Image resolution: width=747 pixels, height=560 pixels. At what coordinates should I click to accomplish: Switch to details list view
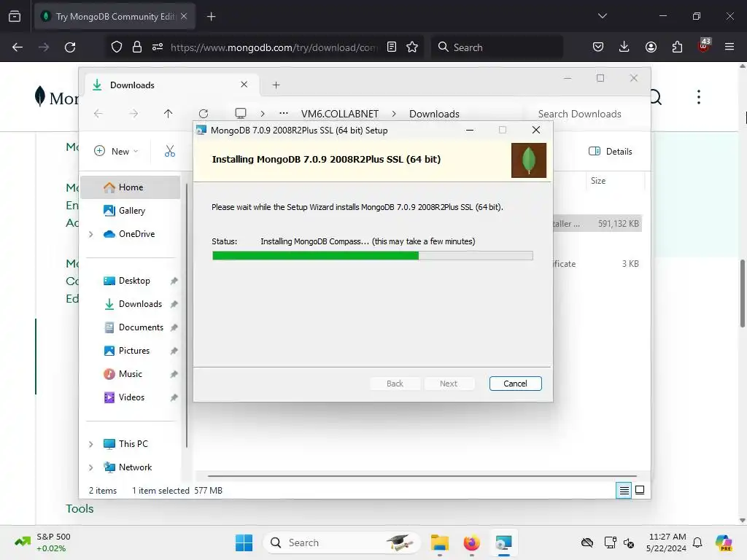coord(624,490)
